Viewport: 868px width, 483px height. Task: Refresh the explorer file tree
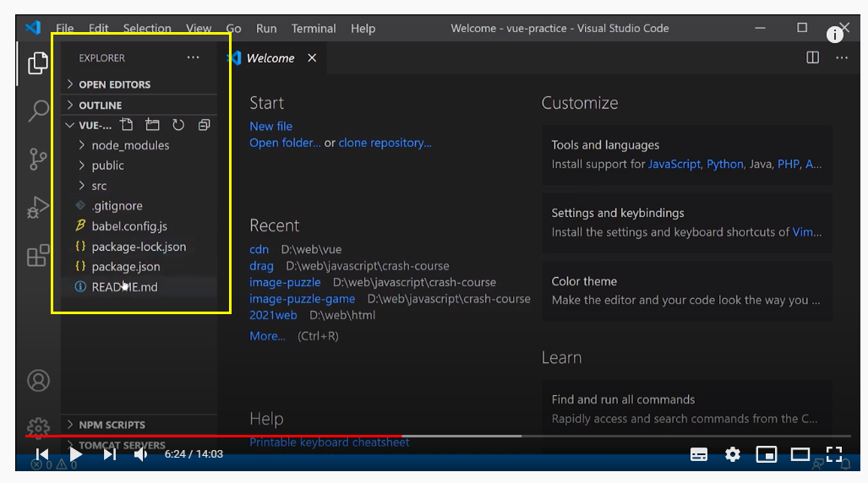coord(177,125)
